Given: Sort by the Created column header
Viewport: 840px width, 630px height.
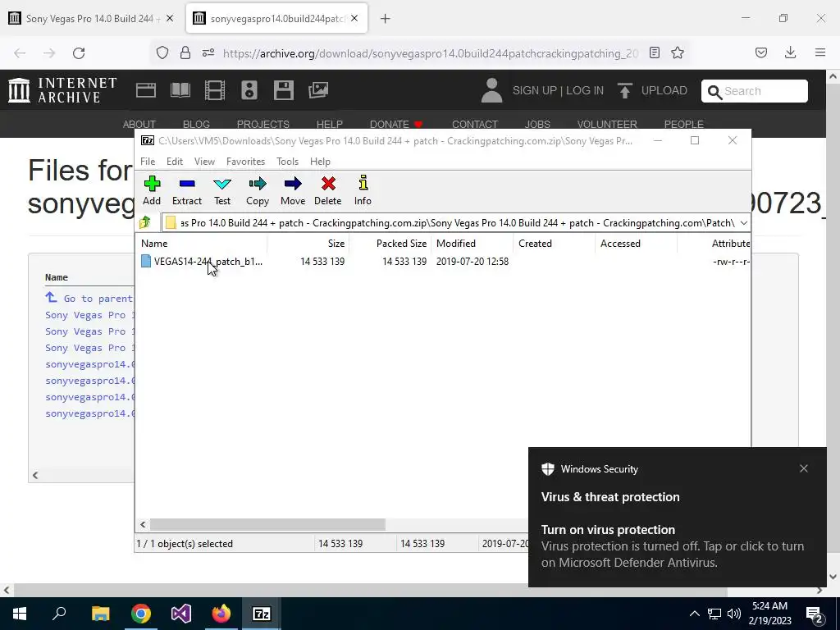Looking at the screenshot, I should point(554,243).
